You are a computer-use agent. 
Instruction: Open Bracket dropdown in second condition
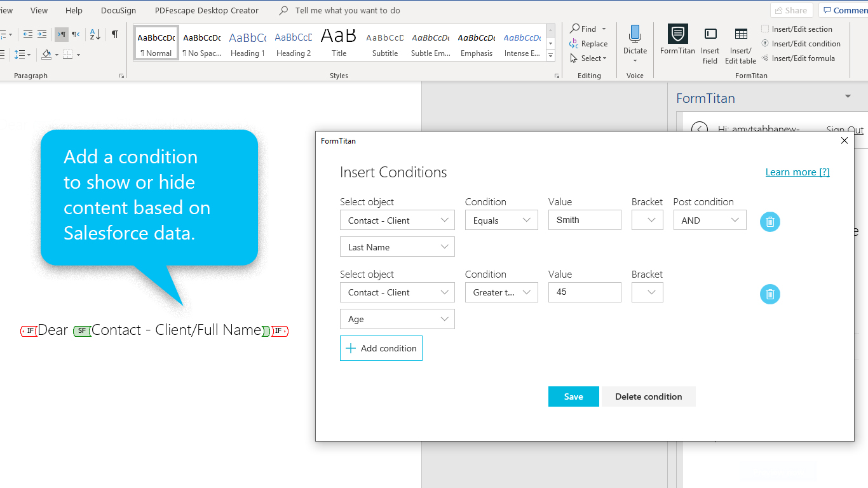point(648,292)
